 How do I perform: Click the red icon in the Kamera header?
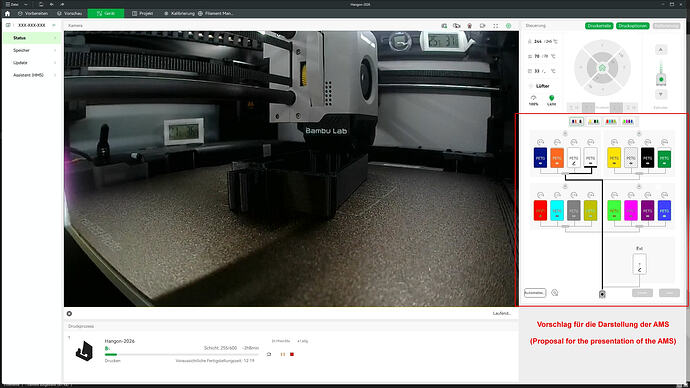coord(470,26)
